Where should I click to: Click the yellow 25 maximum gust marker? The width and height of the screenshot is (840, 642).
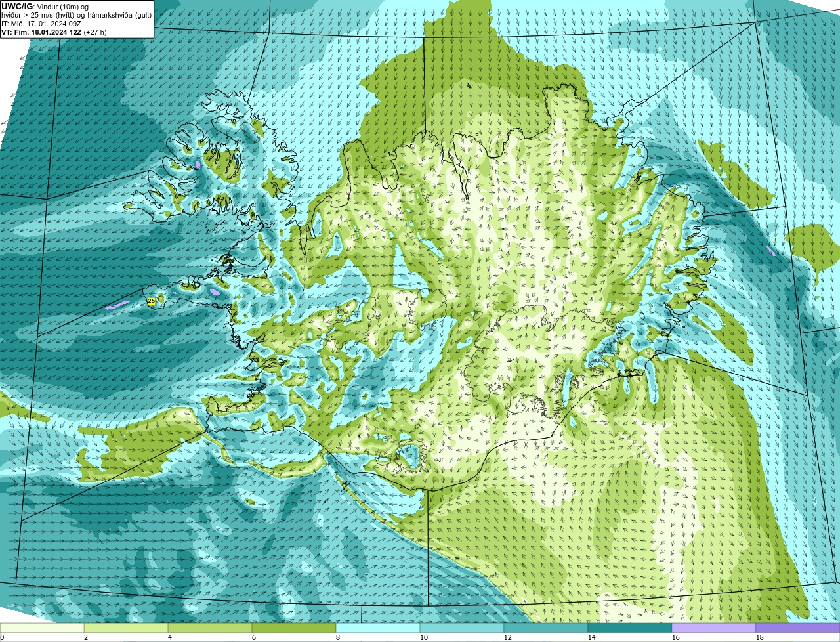(152, 301)
